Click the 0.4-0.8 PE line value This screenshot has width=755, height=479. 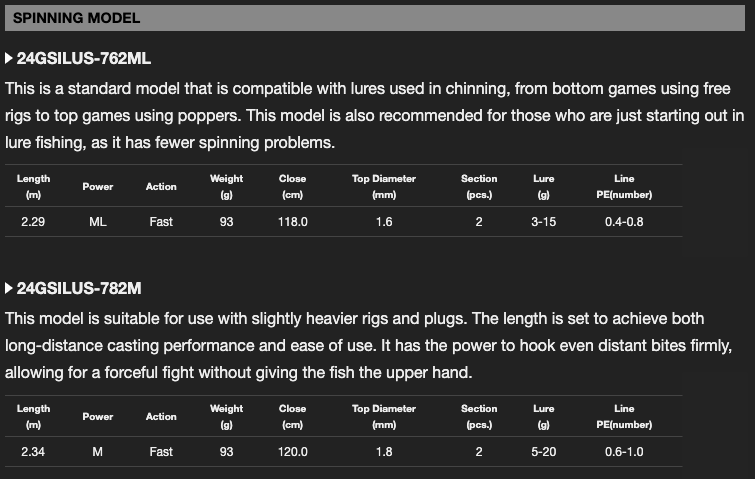pos(624,222)
